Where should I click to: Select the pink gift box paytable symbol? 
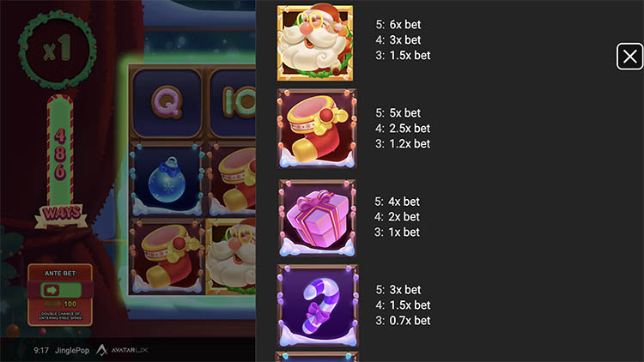pyautogui.click(x=317, y=218)
